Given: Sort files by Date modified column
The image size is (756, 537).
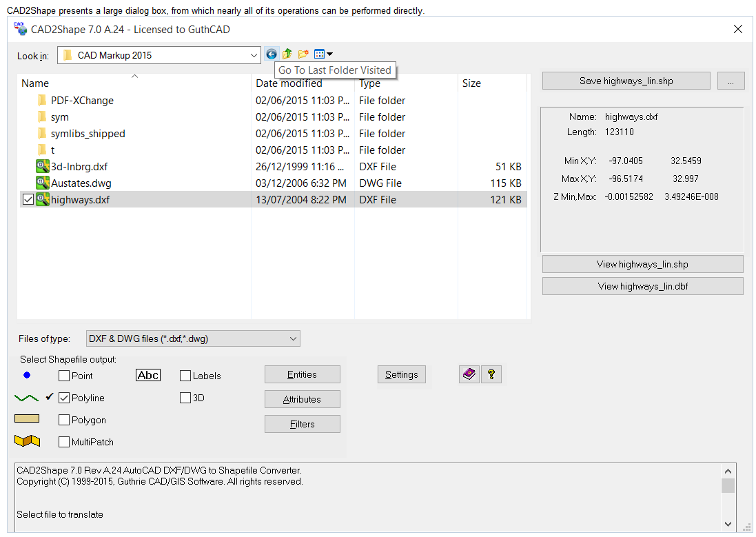Looking at the screenshot, I should (x=289, y=83).
